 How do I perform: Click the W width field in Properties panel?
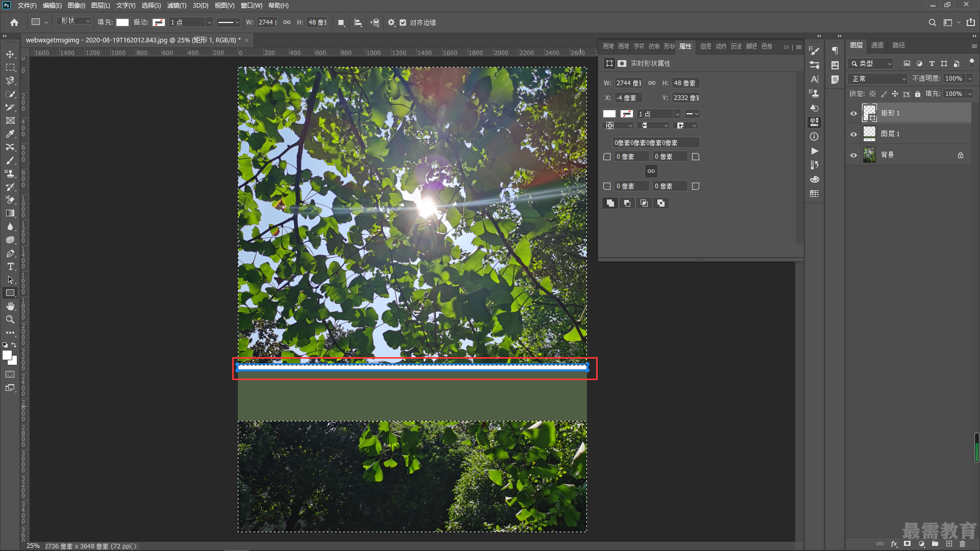[628, 83]
